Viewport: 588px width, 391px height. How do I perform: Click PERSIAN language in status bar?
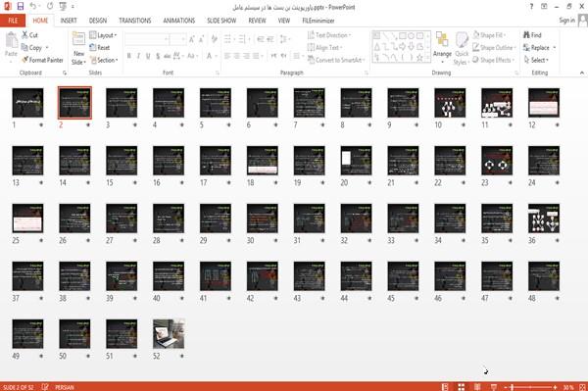click(x=65, y=387)
